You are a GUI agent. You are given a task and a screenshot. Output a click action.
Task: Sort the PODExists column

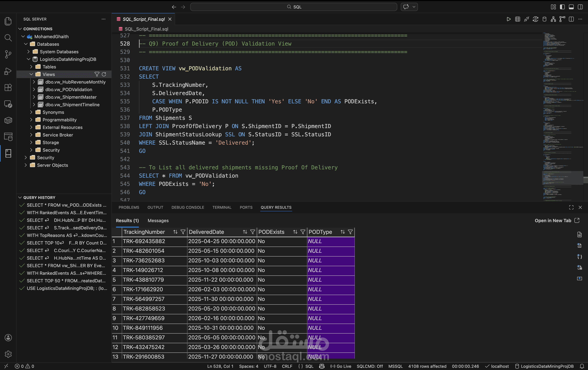click(x=295, y=232)
